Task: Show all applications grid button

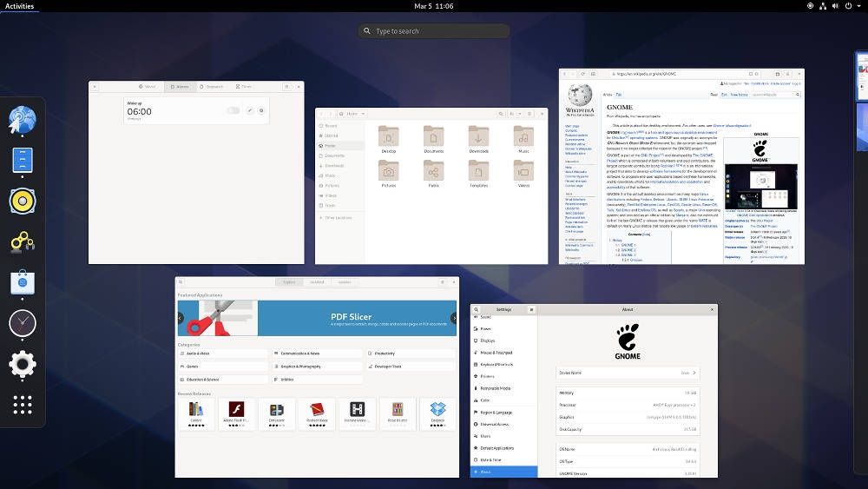Action: 23,405
